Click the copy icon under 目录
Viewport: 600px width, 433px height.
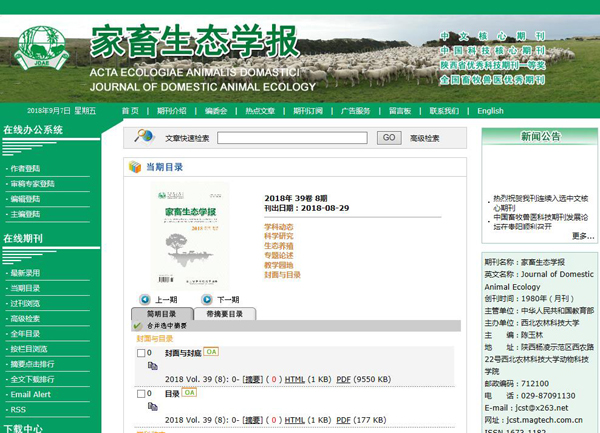click(x=153, y=407)
